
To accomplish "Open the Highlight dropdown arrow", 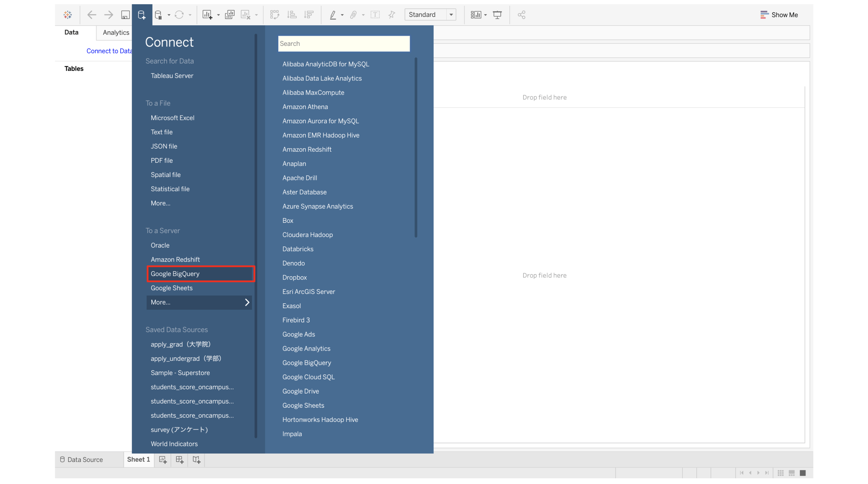I will 342,15.
